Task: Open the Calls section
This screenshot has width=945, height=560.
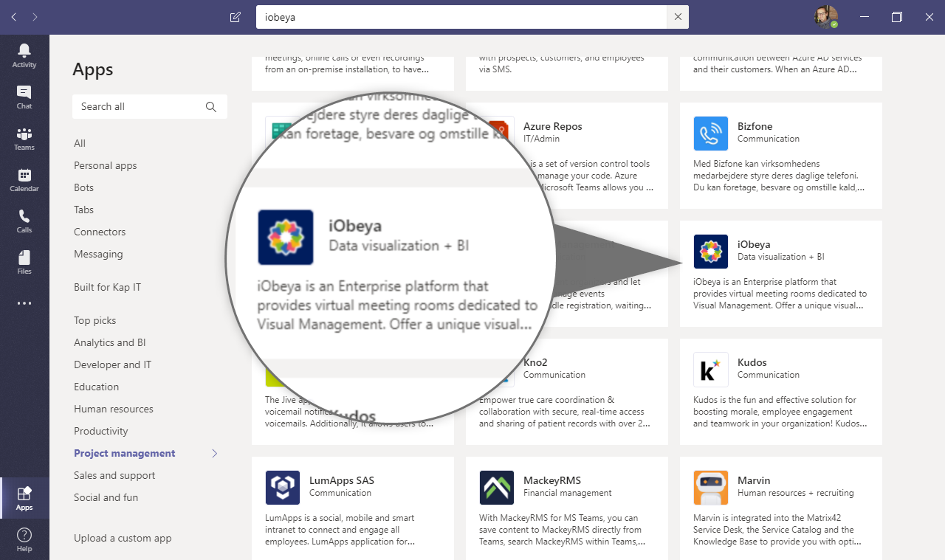Action: tap(24, 221)
